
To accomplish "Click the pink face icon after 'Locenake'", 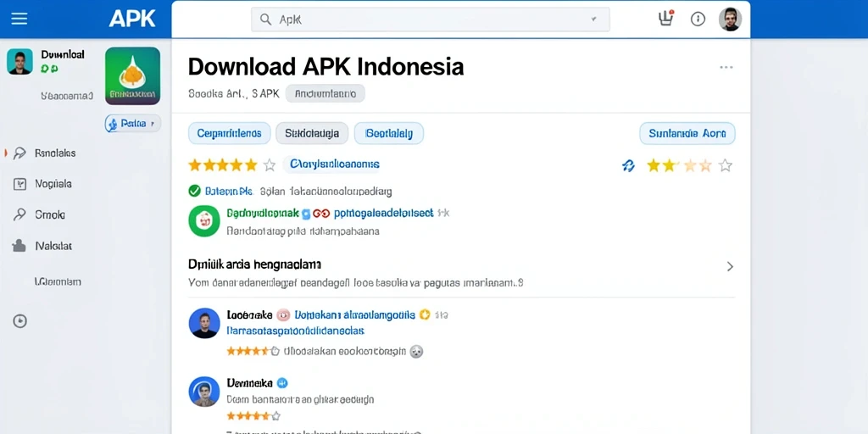I will tap(283, 315).
